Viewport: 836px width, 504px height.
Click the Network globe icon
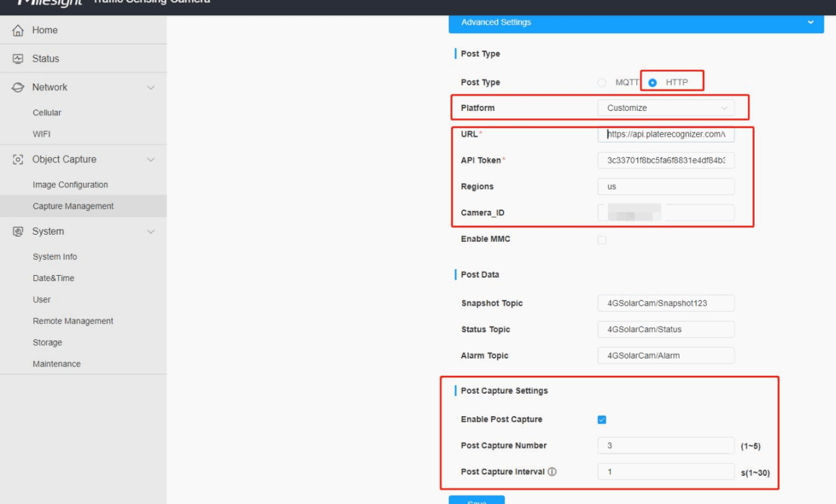click(x=18, y=87)
